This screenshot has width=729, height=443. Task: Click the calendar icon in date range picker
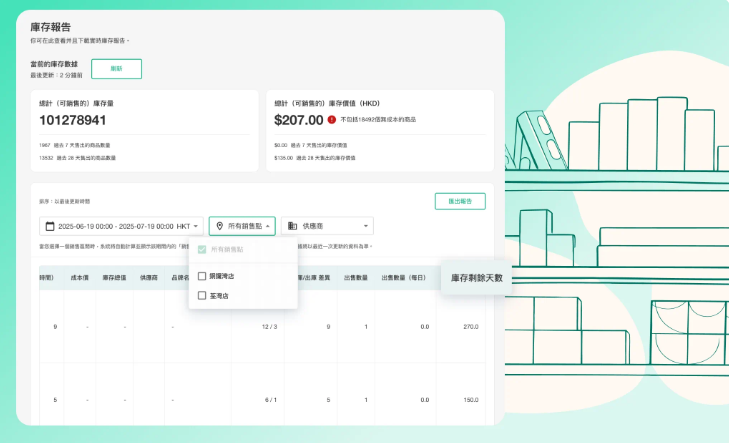[x=50, y=226]
